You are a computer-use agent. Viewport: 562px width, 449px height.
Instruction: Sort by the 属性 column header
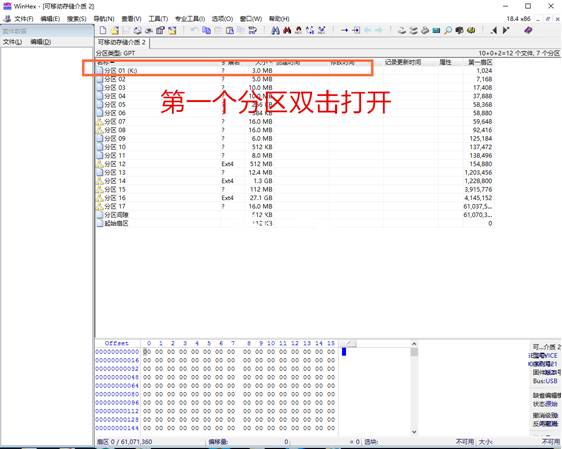click(x=445, y=63)
